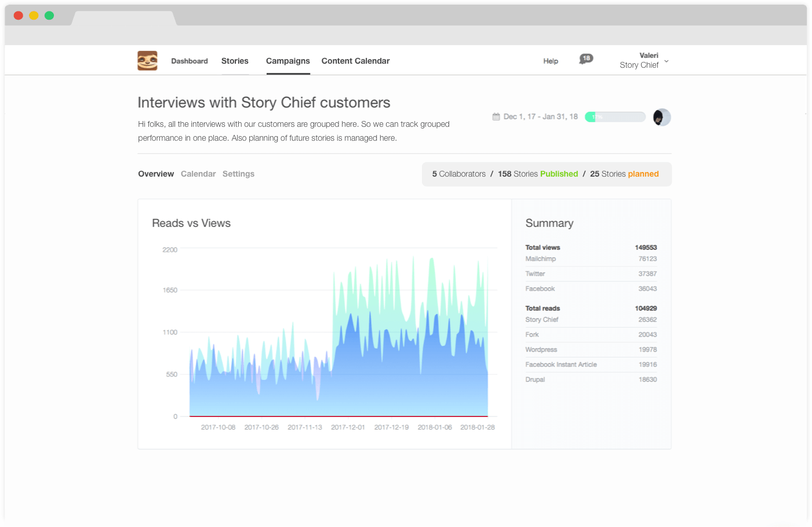Image resolution: width=812 pixels, height=527 pixels.
Task: Click the 25 Stories planned count
Action: tap(624, 174)
